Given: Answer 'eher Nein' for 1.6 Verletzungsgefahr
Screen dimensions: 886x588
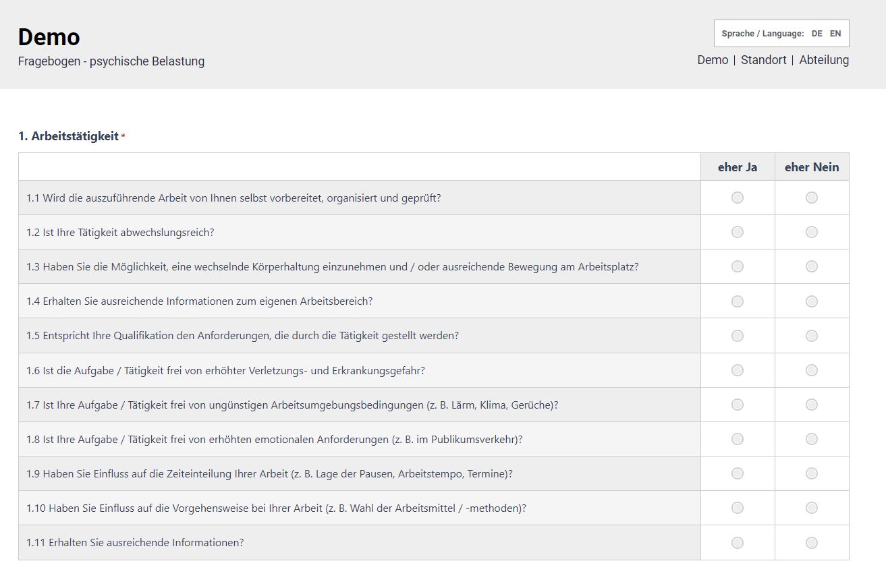Looking at the screenshot, I should (812, 370).
